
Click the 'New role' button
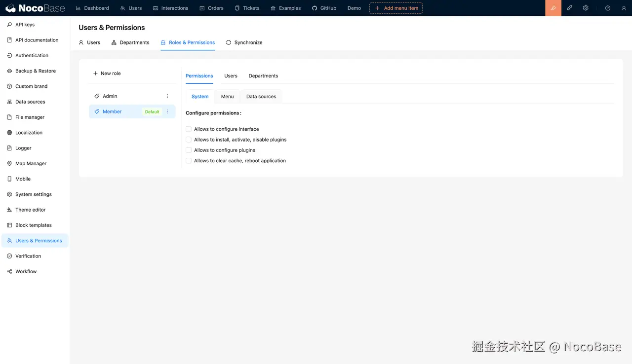click(x=107, y=73)
